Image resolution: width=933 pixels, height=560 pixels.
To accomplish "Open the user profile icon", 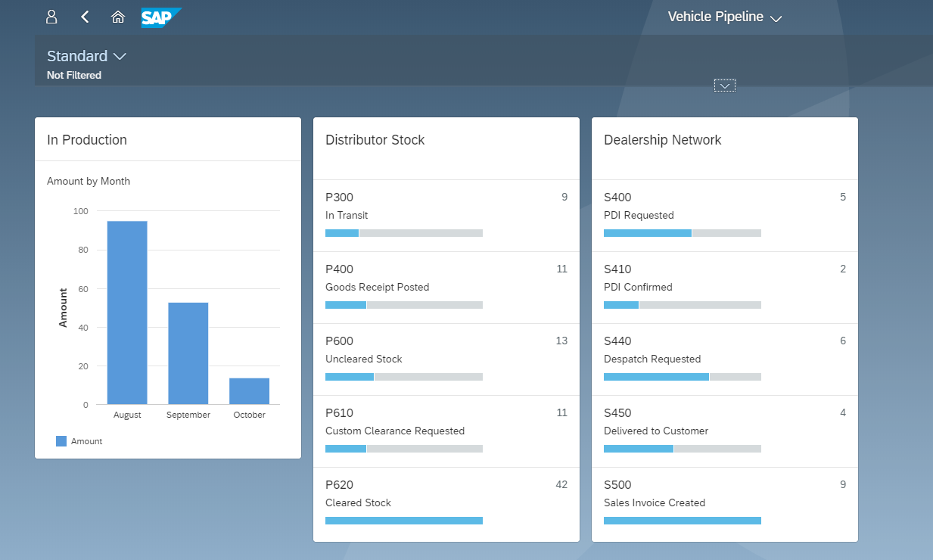I will coord(51,17).
